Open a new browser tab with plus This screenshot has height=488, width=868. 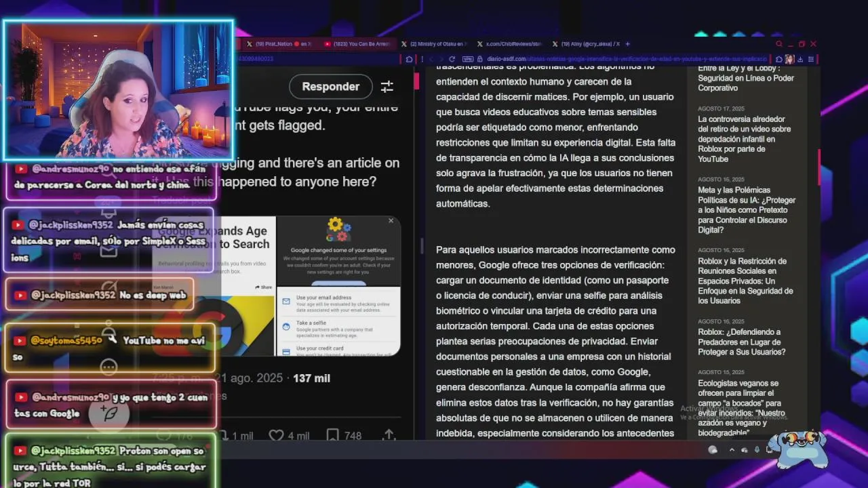click(x=627, y=44)
